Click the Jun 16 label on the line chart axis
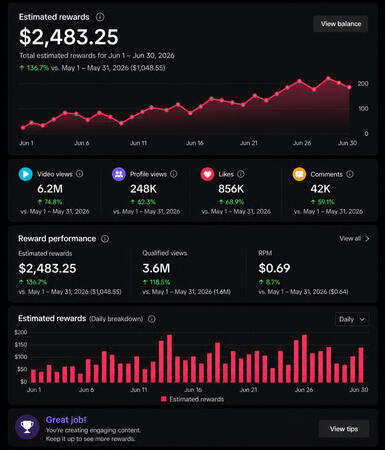Image resolution: width=385 pixels, height=450 pixels. pyautogui.click(x=195, y=143)
